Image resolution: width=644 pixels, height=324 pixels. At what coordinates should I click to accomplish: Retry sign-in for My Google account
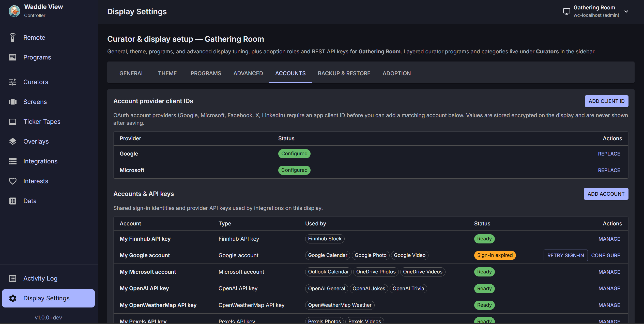[x=565, y=255]
